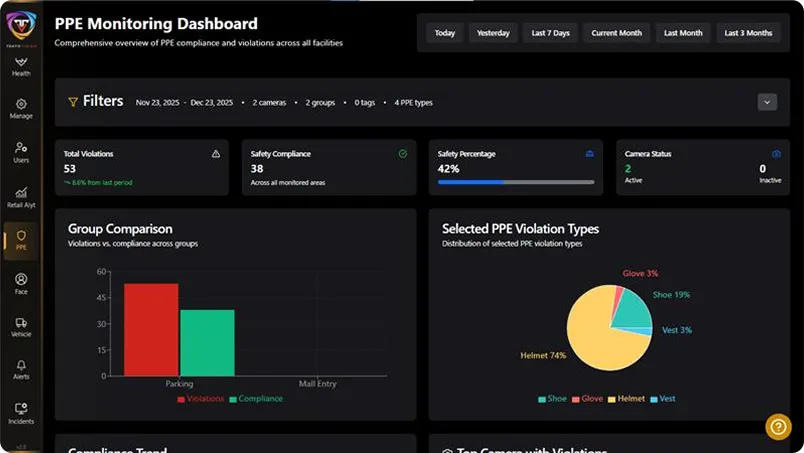Image resolution: width=804 pixels, height=453 pixels.
Task: Switch to Current Month range
Action: [616, 33]
